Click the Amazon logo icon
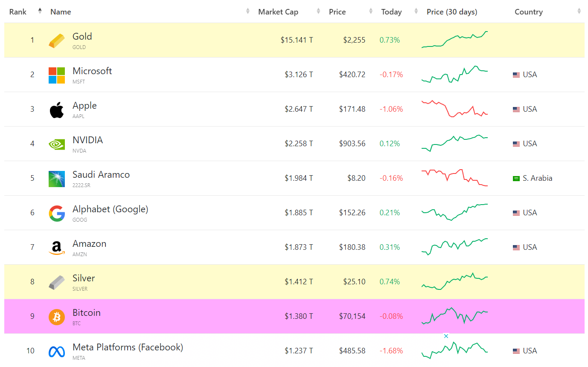 pyautogui.click(x=57, y=248)
